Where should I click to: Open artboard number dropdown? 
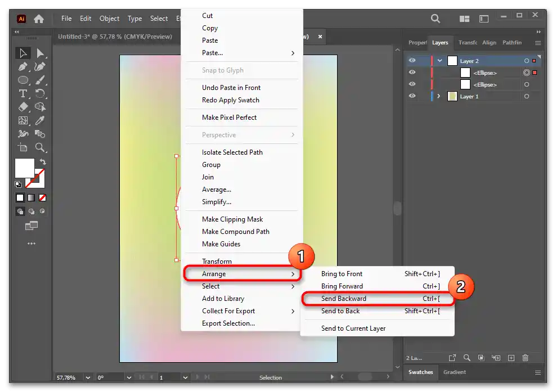185,377
